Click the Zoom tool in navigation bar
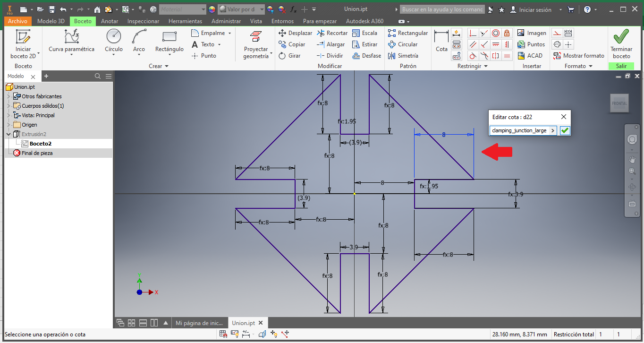This screenshot has height=343, width=644. (632, 171)
